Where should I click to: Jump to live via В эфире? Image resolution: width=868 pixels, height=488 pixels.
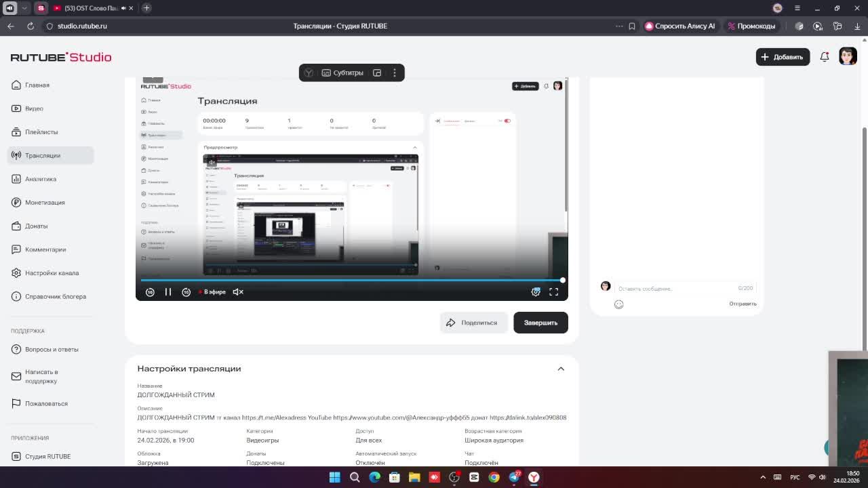pyautogui.click(x=212, y=292)
